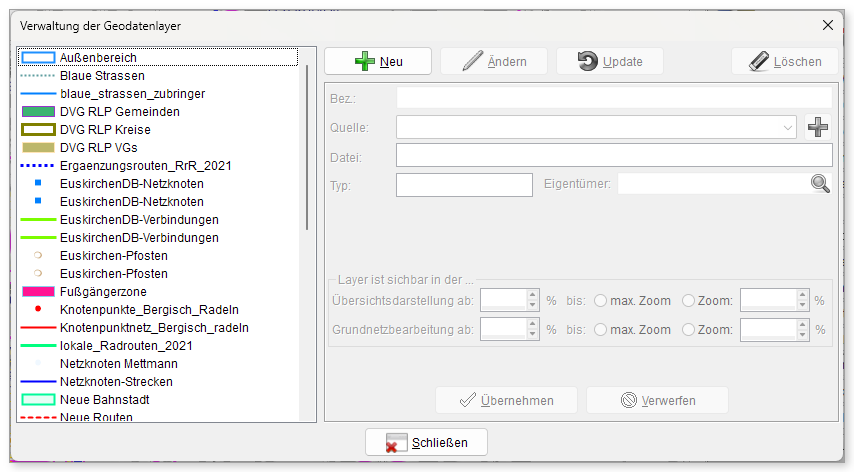The width and height of the screenshot is (854, 472).
Task: Click the gray plus icon beside Quelle
Action: tap(818, 127)
